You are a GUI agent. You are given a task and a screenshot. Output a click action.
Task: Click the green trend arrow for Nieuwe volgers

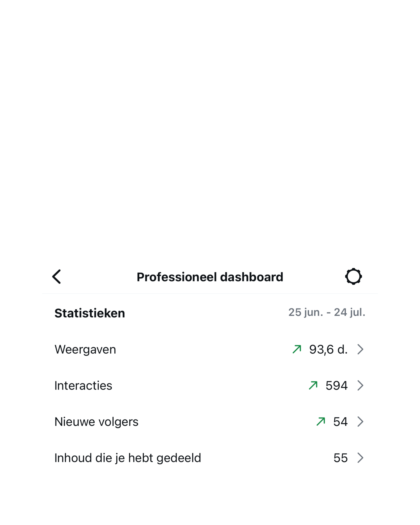pos(321,421)
